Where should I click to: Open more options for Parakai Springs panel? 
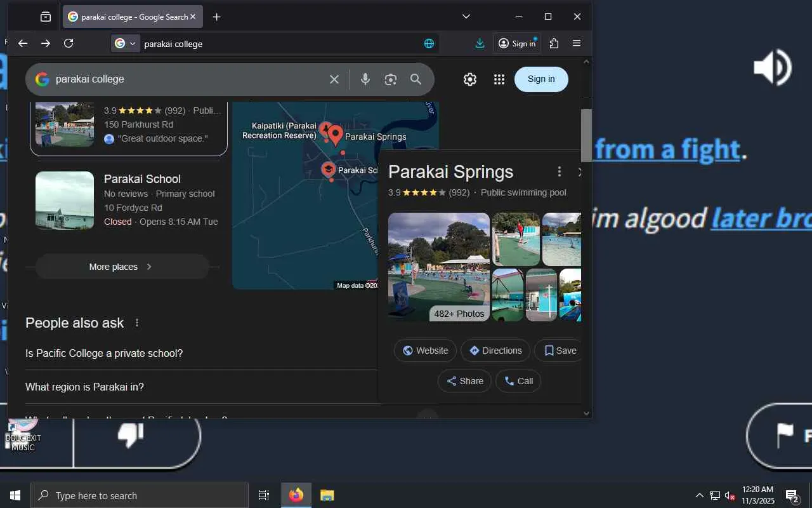coord(559,171)
